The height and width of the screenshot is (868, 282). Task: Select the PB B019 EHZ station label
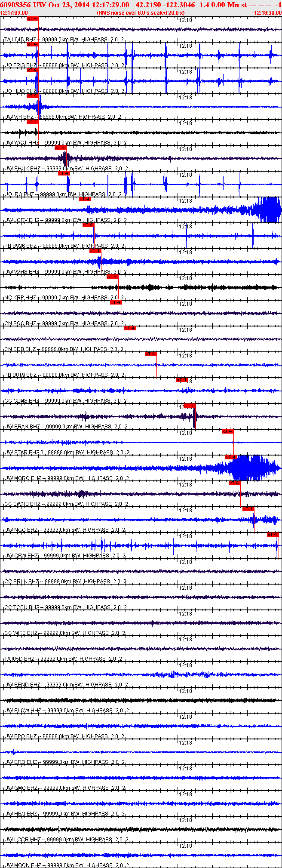click(20, 375)
